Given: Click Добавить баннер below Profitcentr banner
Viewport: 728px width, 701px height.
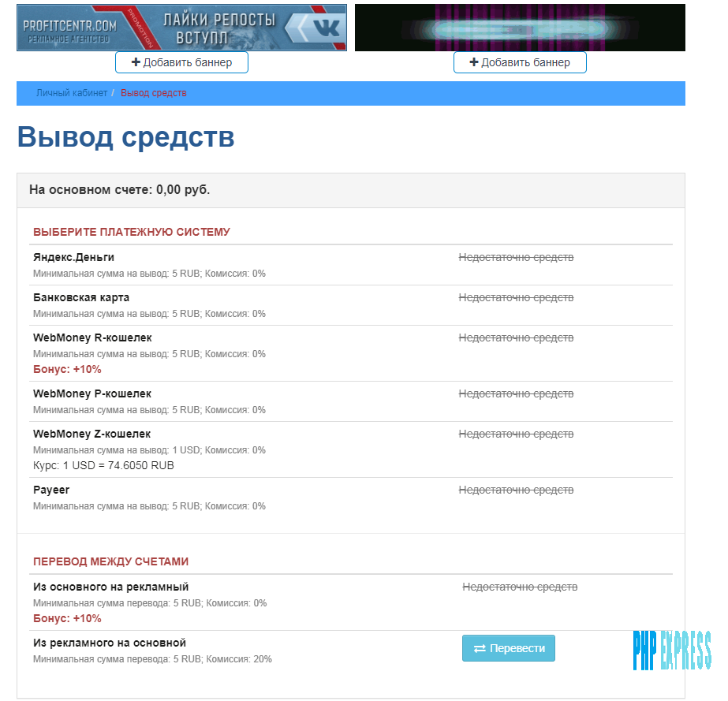Looking at the screenshot, I should tap(181, 62).
